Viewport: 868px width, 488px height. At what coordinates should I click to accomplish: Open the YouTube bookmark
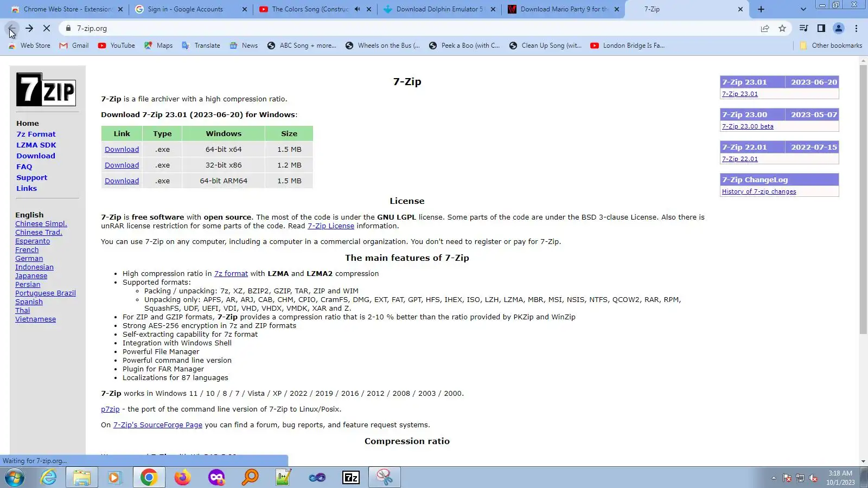[117, 46]
